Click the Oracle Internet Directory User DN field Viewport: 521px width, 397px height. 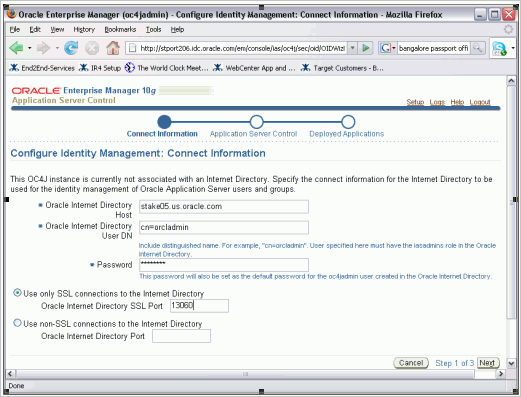point(224,227)
